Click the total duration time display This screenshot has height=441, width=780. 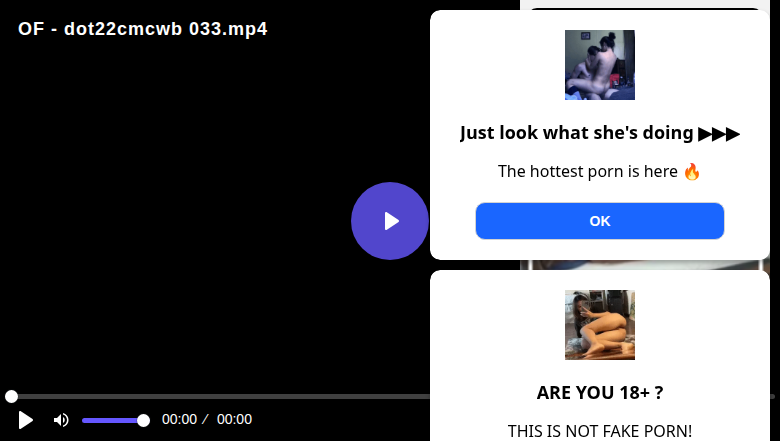pyautogui.click(x=234, y=419)
